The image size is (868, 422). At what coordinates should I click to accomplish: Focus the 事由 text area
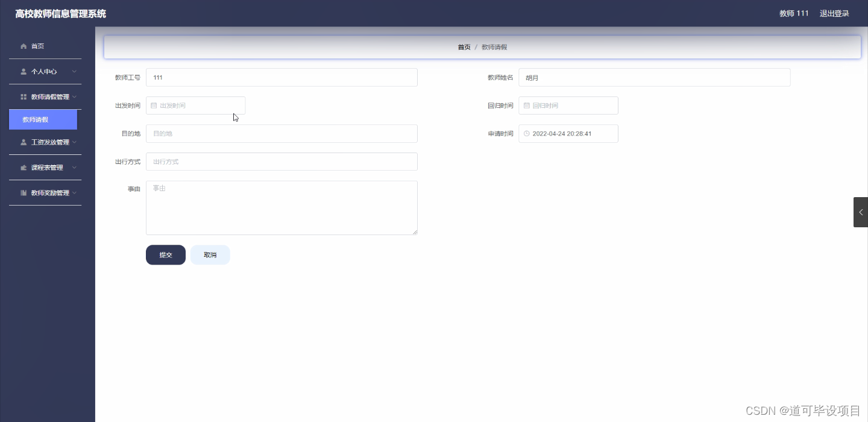[281, 208]
